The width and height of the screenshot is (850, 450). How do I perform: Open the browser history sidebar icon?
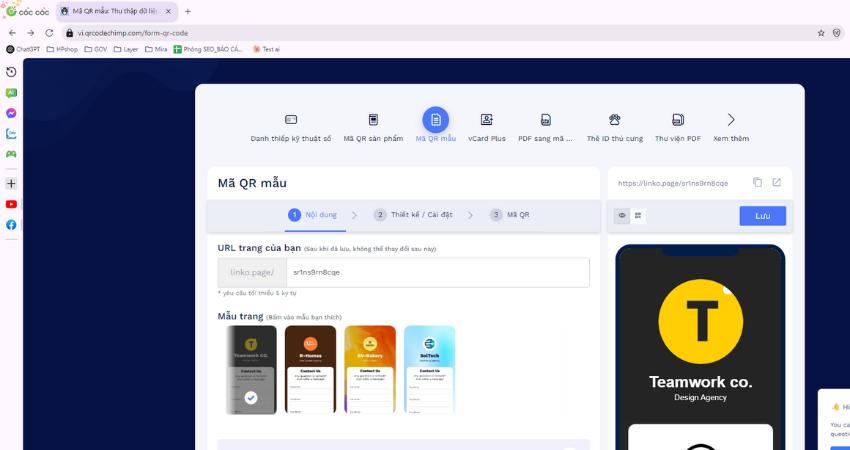(11, 72)
